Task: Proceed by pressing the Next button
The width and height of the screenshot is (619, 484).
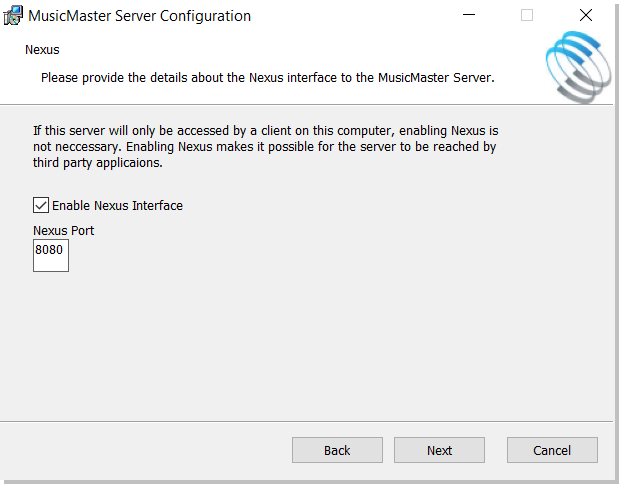Action: (x=439, y=450)
